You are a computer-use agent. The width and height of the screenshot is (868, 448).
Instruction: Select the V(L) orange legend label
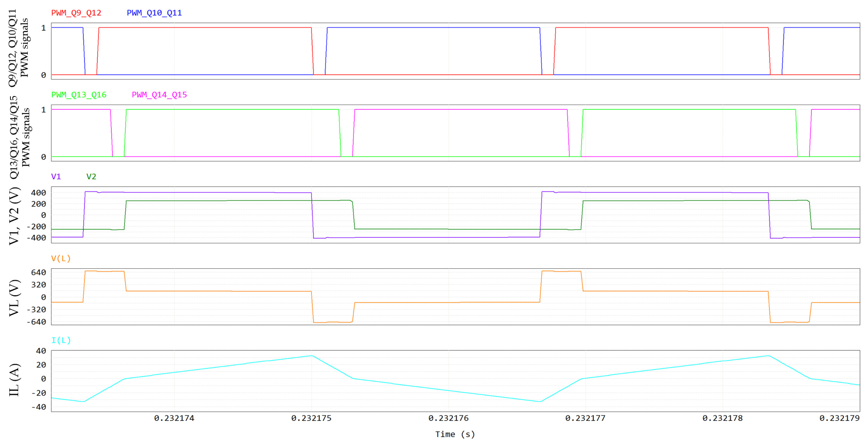tap(61, 258)
